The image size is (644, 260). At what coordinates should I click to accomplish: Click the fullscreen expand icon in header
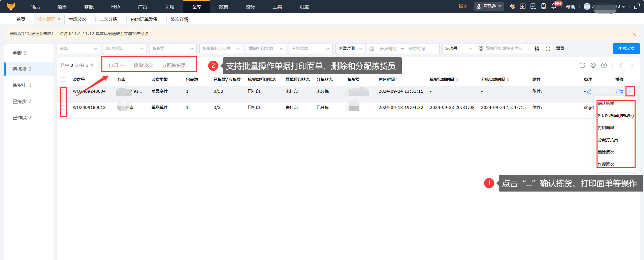click(637, 6)
